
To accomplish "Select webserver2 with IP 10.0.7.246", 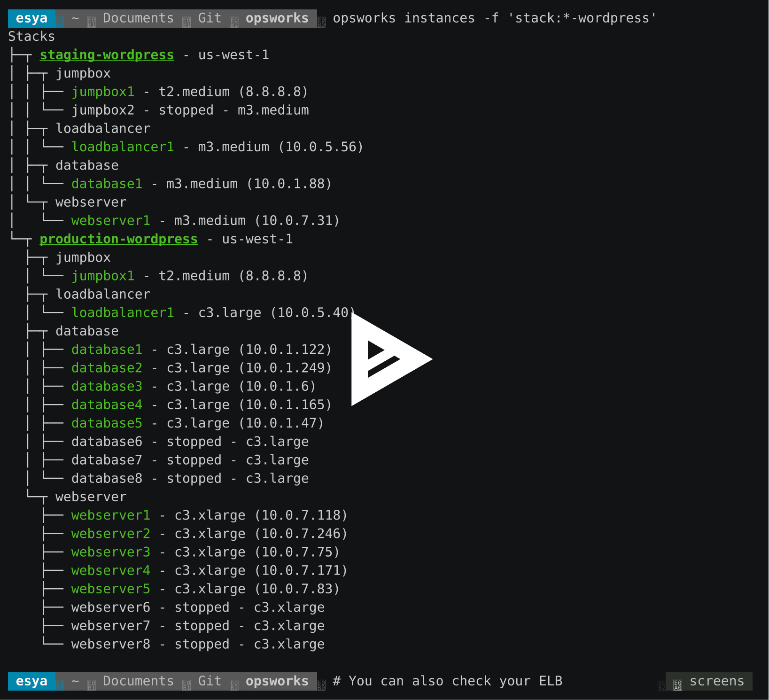I will pyautogui.click(x=210, y=534).
